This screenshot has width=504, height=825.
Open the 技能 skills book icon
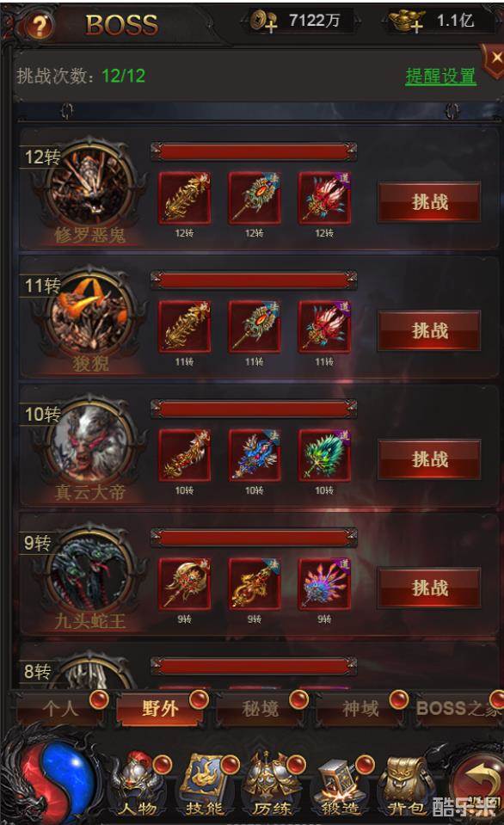pos(206,784)
